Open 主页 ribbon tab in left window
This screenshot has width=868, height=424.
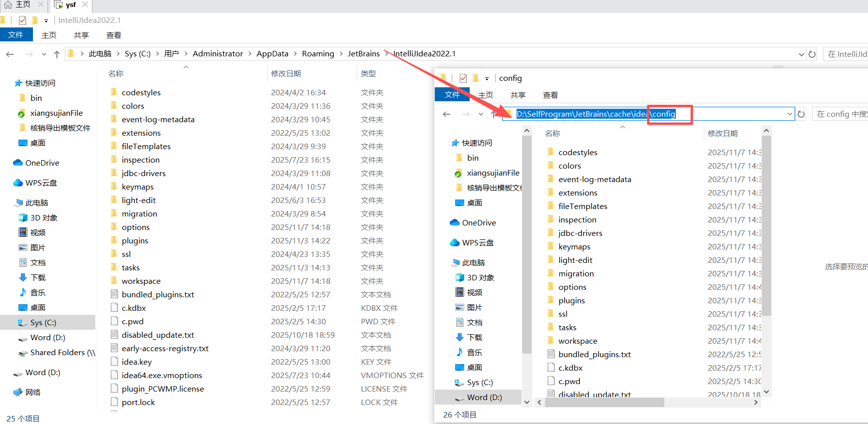[49, 35]
